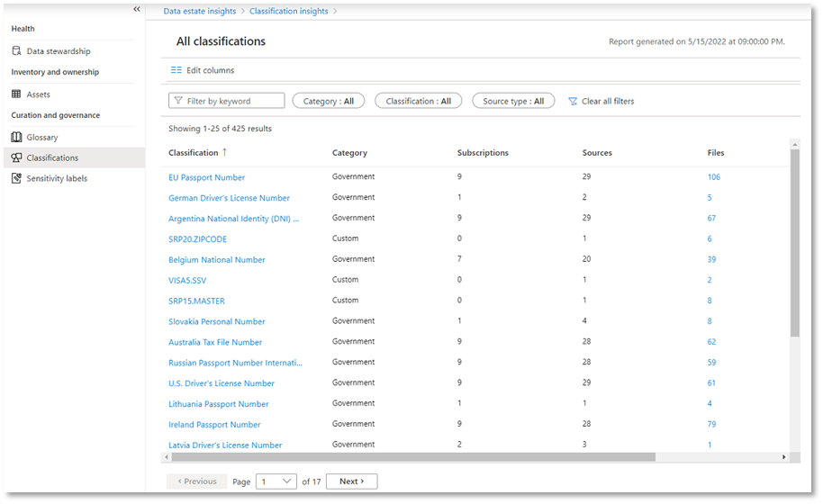This screenshot has height=504, width=823.
Task: Go to the Next page
Action: coord(351,481)
